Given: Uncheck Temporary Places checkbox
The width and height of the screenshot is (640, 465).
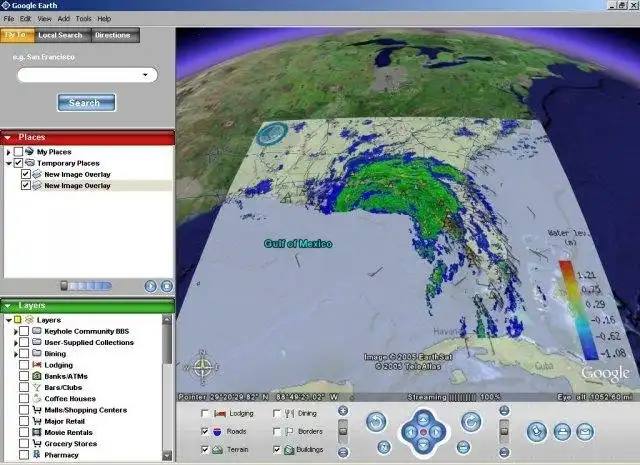Looking at the screenshot, I should pyautogui.click(x=18, y=163).
